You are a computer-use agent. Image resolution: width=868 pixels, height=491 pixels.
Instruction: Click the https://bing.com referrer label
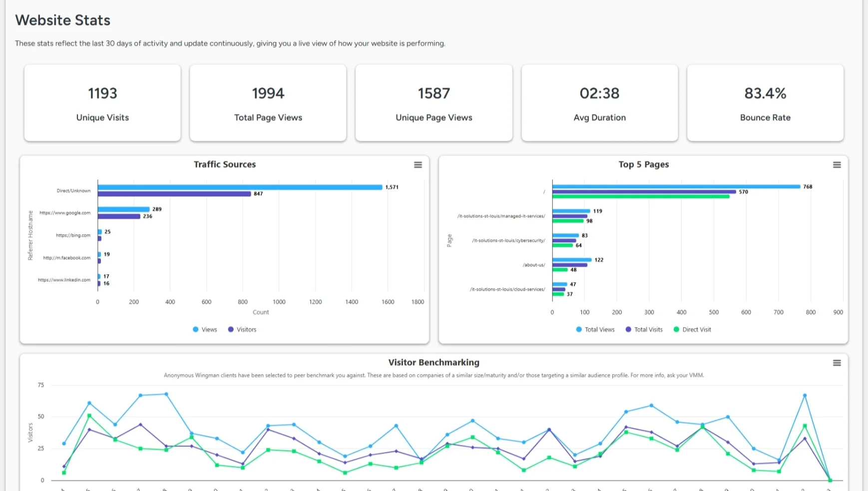(73, 235)
